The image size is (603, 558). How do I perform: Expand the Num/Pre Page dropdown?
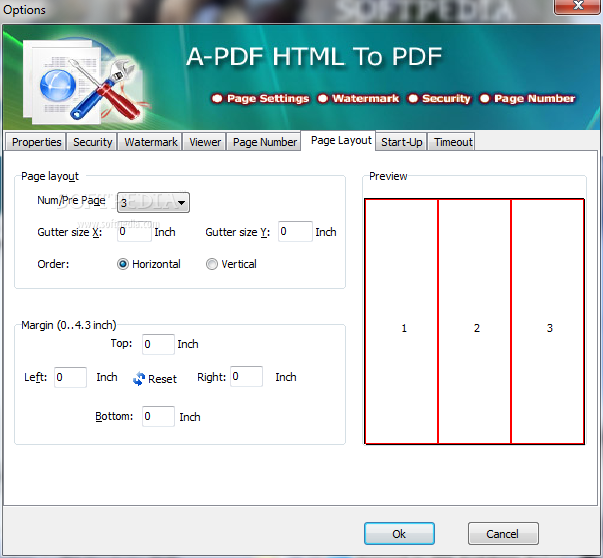coord(153,202)
